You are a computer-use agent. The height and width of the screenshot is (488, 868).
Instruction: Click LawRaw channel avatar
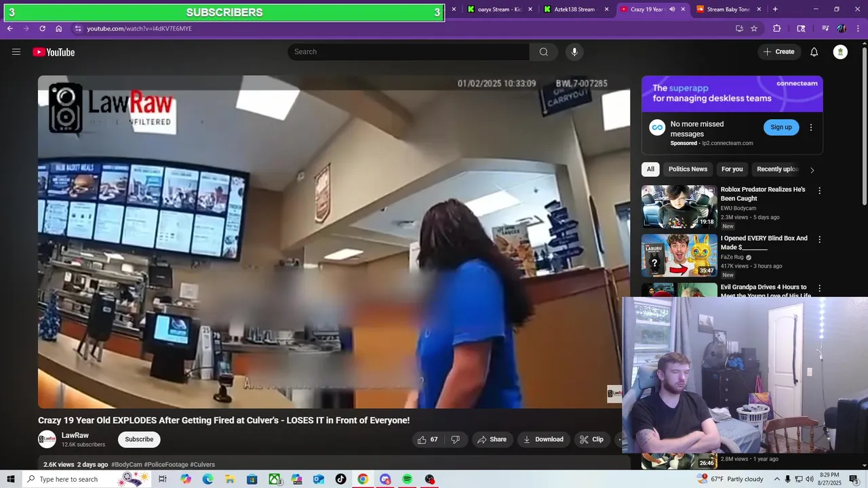click(x=47, y=439)
